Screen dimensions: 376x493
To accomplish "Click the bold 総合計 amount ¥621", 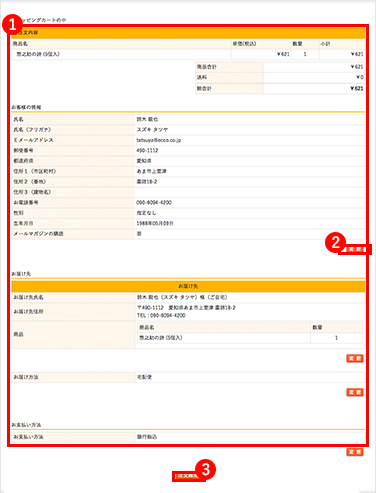I will [356, 88].
